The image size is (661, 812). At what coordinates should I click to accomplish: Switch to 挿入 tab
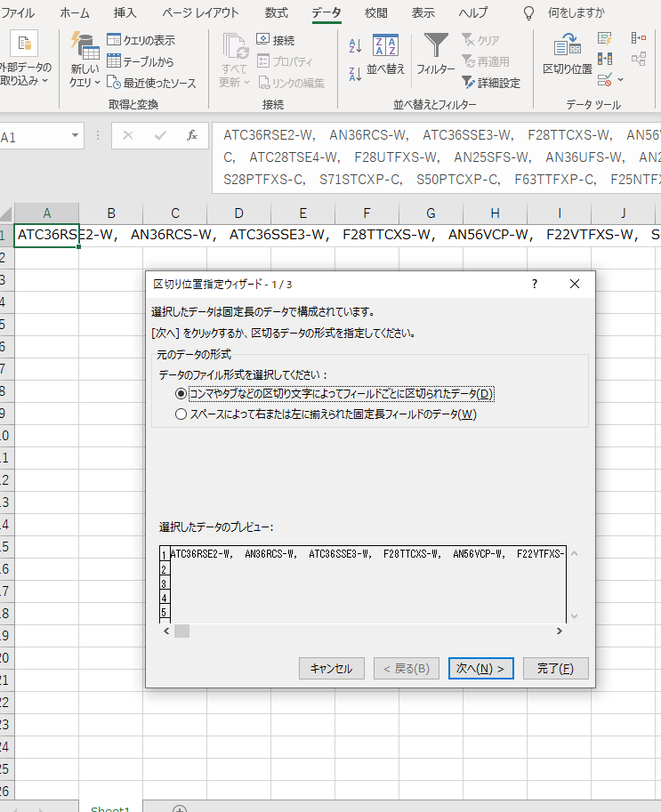click(125, 13)
